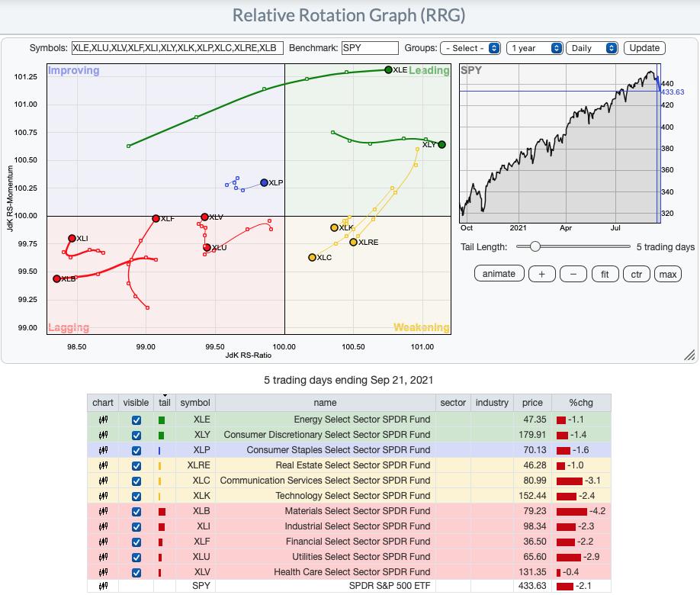Toggle visibility checkbox for XLY
This screenshot has width=700, height=595.
click(136, 435)
